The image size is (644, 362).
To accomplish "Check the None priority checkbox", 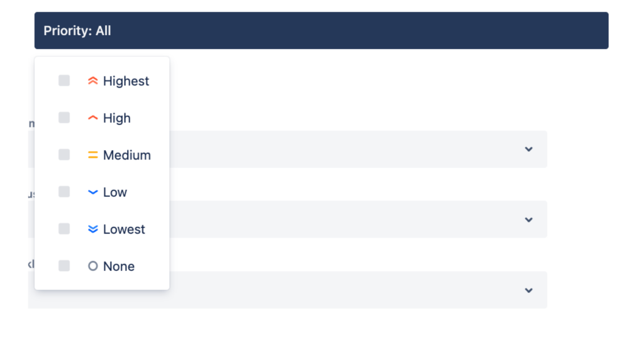I will coord(64,266).
